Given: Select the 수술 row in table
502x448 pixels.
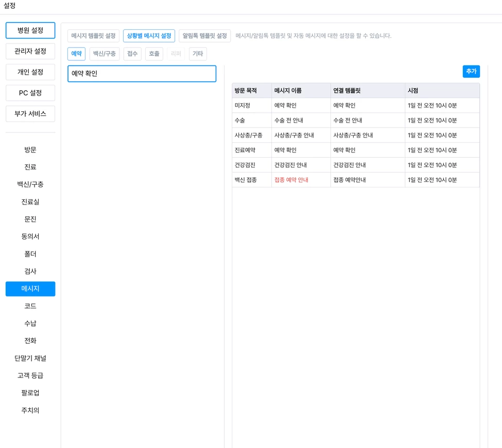Looking at the screenshot, I should pyautogui.click(x=355, y=120).
